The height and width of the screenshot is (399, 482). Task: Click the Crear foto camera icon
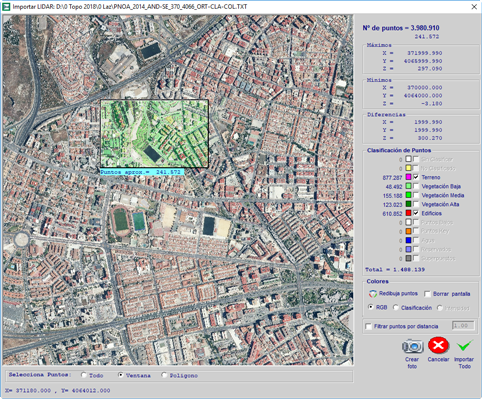point(412,346)
